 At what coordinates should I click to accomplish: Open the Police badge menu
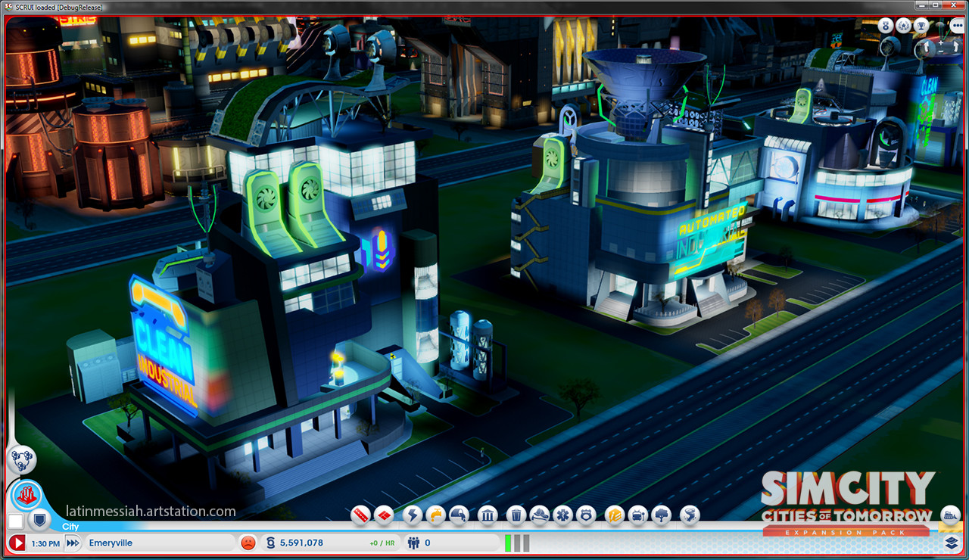(x=586, y=515)
